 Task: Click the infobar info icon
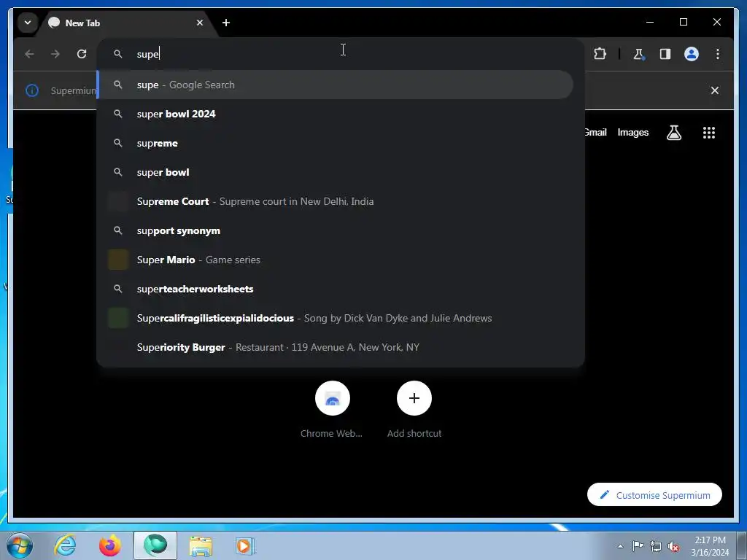[x=32, y=90]
